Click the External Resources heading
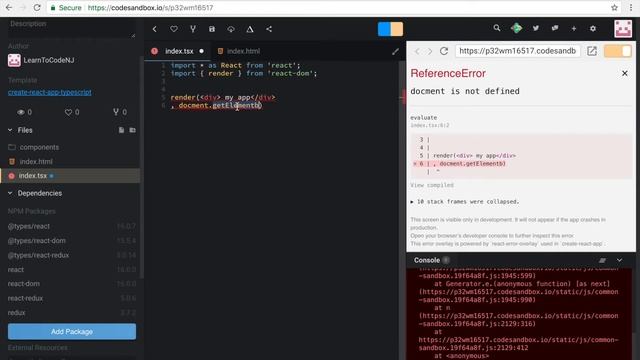 coord(38,348)
